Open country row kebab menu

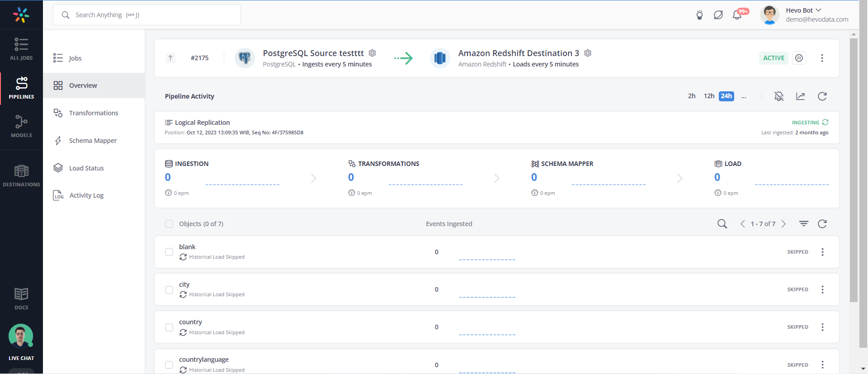click(822, 327)
